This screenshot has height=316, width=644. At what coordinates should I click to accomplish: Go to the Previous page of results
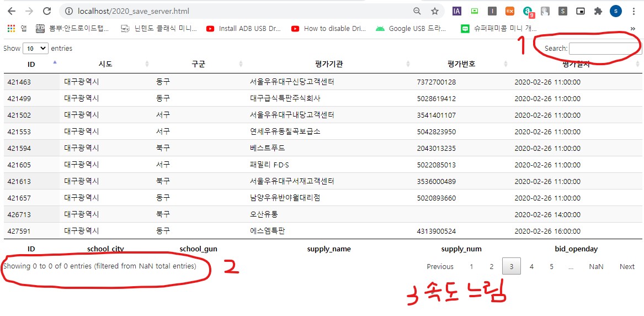click(x=440, y=266)
